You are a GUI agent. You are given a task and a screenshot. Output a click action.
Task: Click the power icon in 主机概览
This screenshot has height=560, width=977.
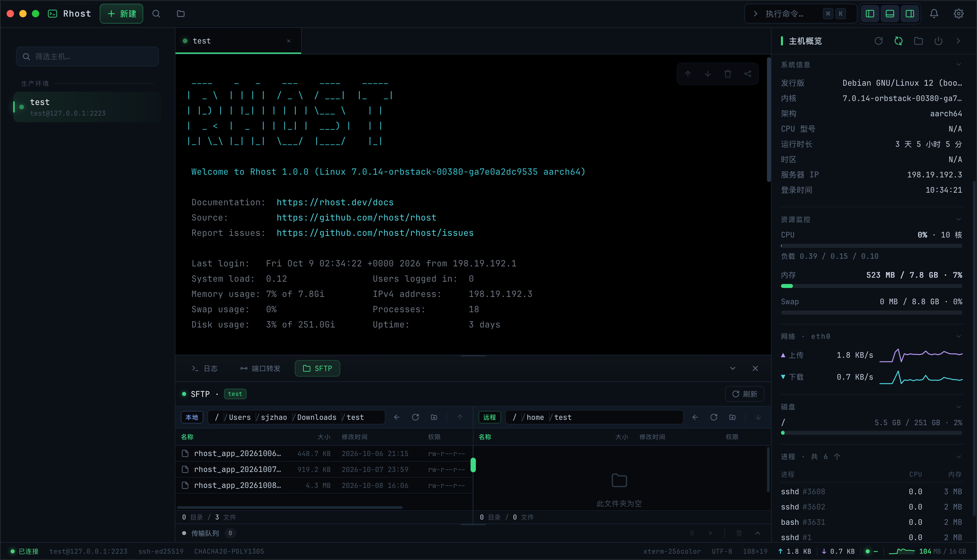coord(938,41)
